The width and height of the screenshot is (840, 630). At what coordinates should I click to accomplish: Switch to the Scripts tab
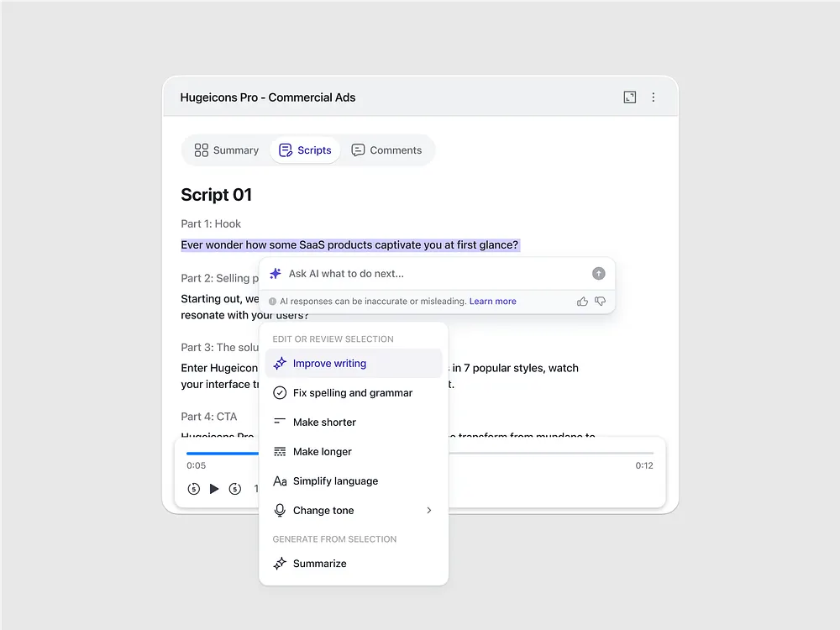click(306, 150)
